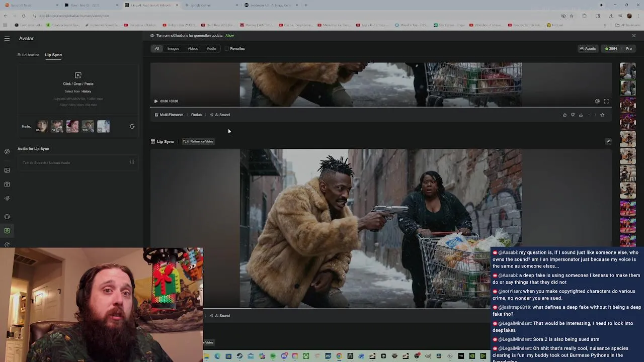This screenshot has height=362, width=644.
Task: Open a new browser tab
Action: tap(306, 5)
